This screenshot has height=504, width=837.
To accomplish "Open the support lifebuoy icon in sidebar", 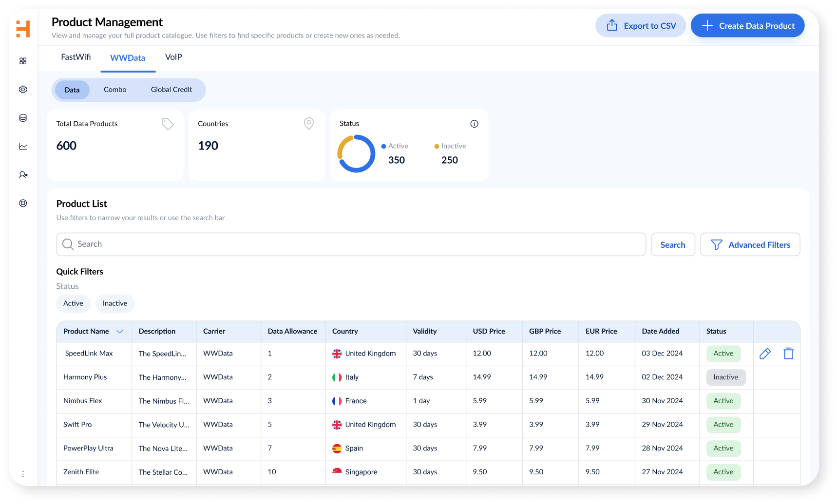I will coord(23,204).
